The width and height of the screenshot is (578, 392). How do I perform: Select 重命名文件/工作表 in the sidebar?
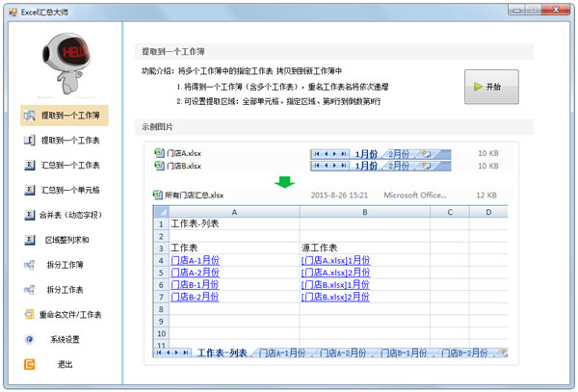pos(67,314)
